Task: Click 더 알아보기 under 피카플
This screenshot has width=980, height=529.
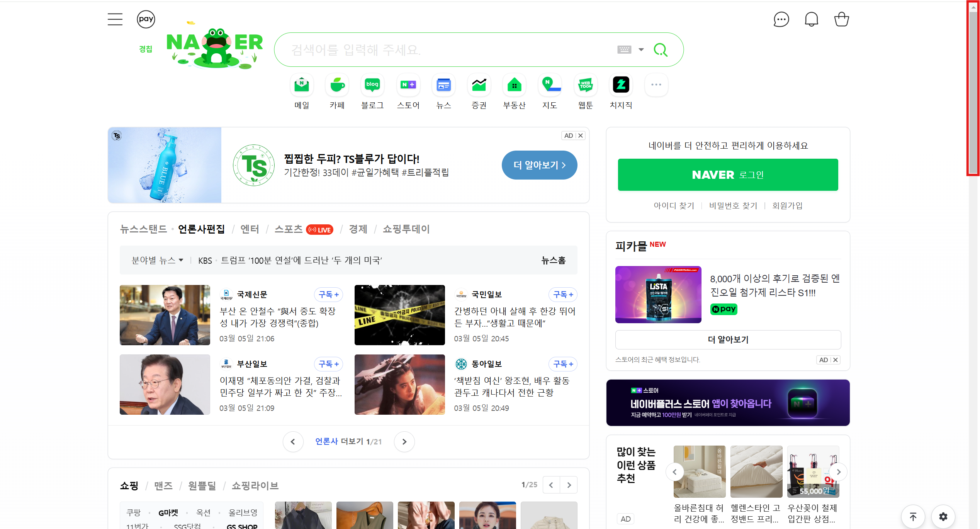Action: pyautogui.click(x=728, y=340)
